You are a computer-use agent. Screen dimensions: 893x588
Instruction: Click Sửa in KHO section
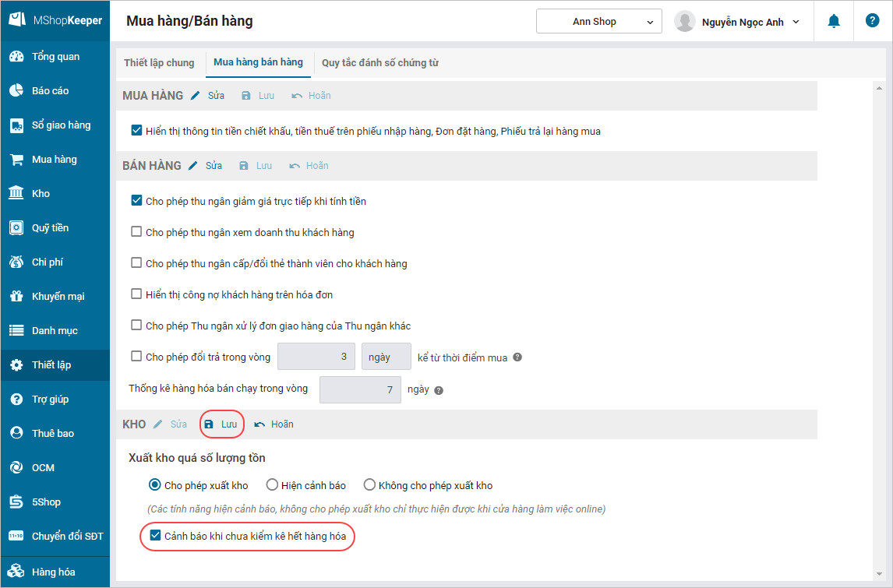178,424
